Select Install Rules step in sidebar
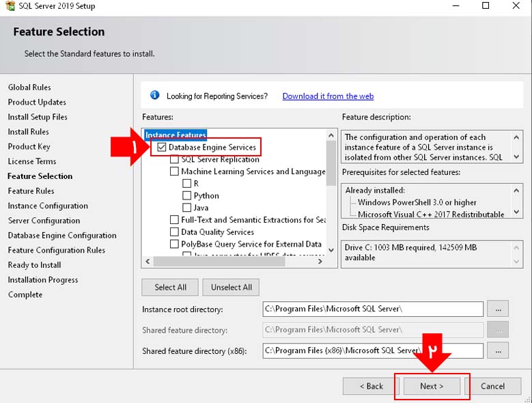532x403 pixels. pos(29,132)
